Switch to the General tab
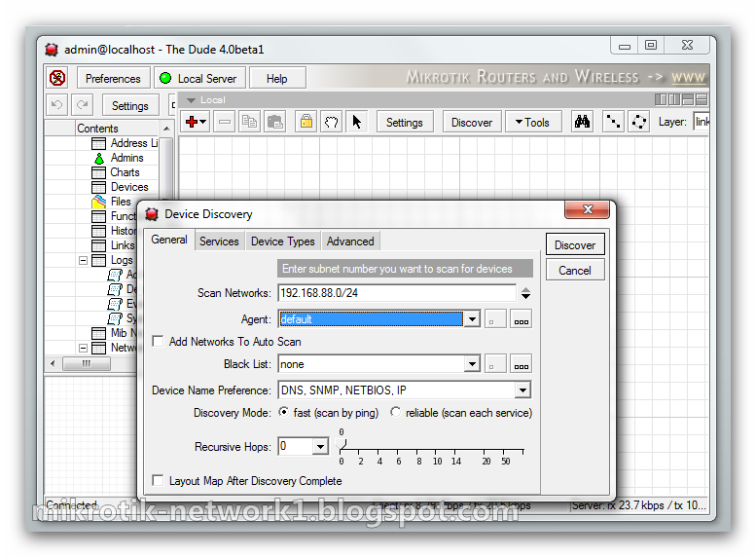756x557 pixels. [168, 240]
